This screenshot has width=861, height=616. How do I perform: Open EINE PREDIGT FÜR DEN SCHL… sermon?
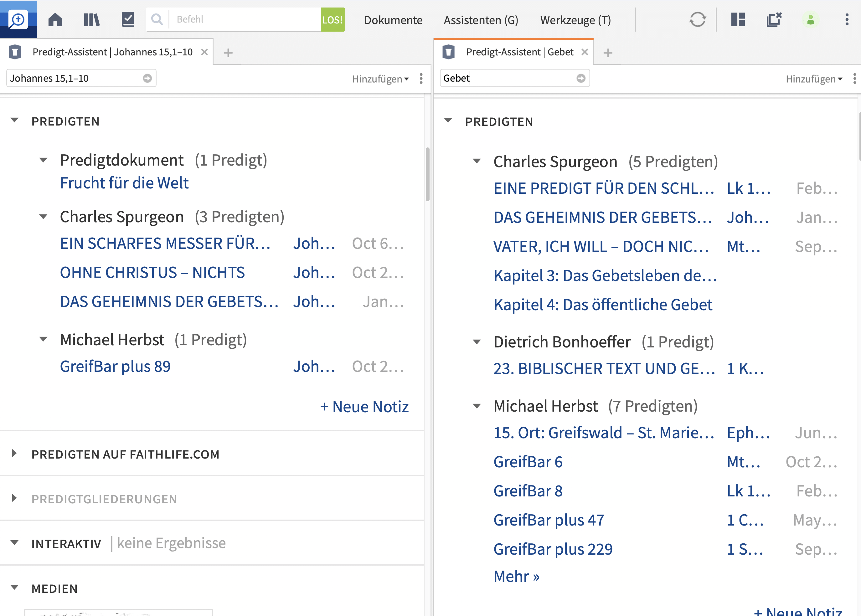tap(604, 188)
